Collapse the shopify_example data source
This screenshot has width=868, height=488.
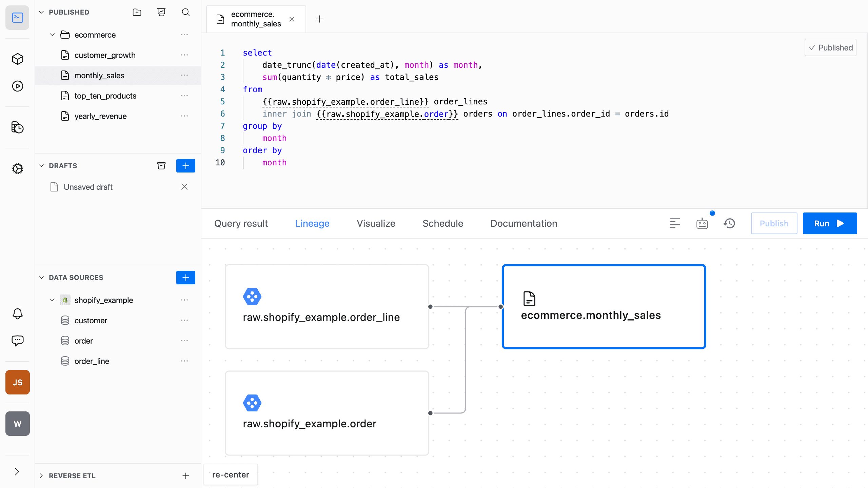(52, 300)
